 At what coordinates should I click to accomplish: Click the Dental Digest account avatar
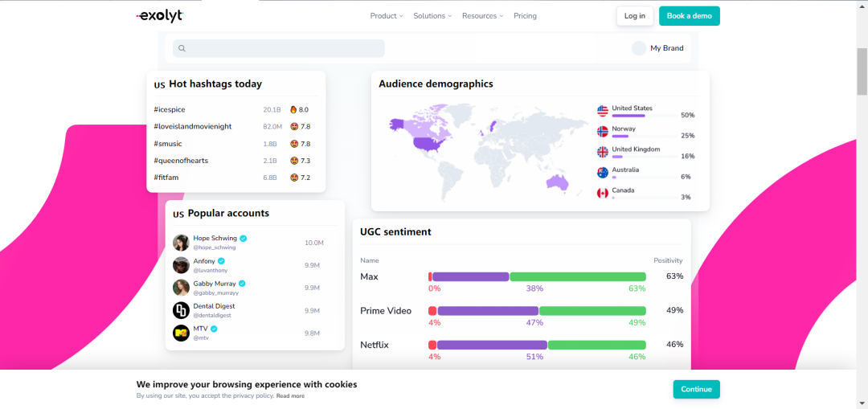pos(181,310)
